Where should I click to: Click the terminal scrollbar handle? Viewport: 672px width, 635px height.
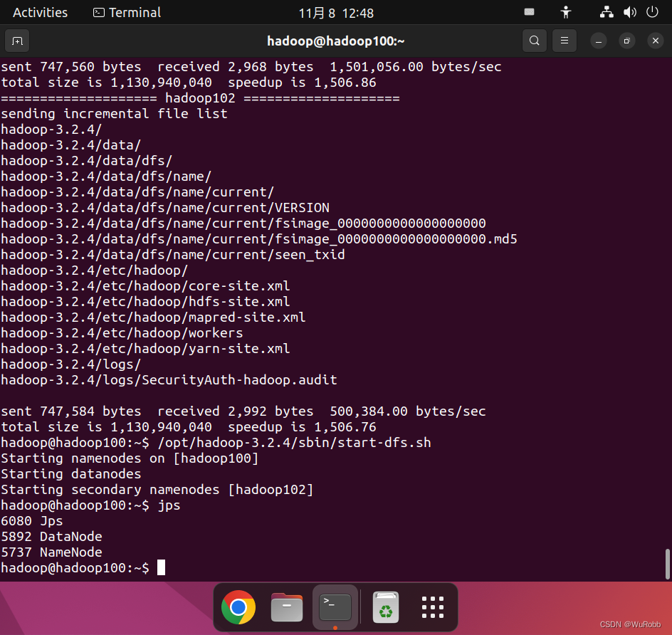click(x=667, y=564)
